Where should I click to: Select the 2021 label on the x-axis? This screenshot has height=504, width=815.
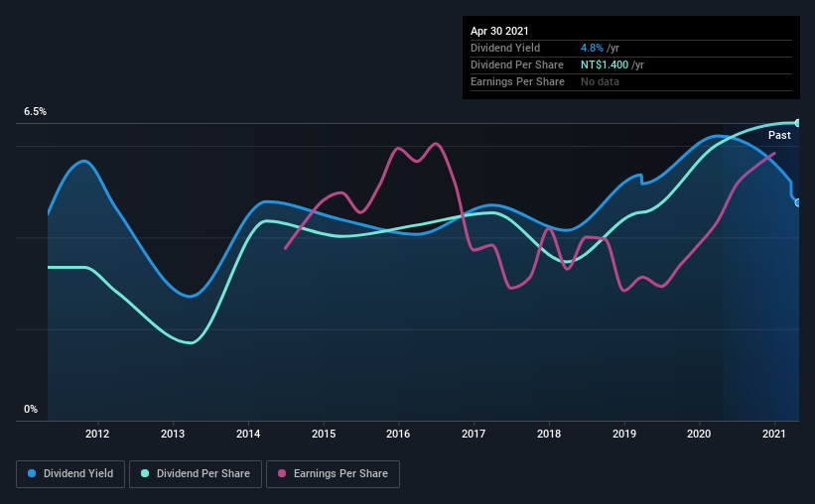[x=774, y=434]
